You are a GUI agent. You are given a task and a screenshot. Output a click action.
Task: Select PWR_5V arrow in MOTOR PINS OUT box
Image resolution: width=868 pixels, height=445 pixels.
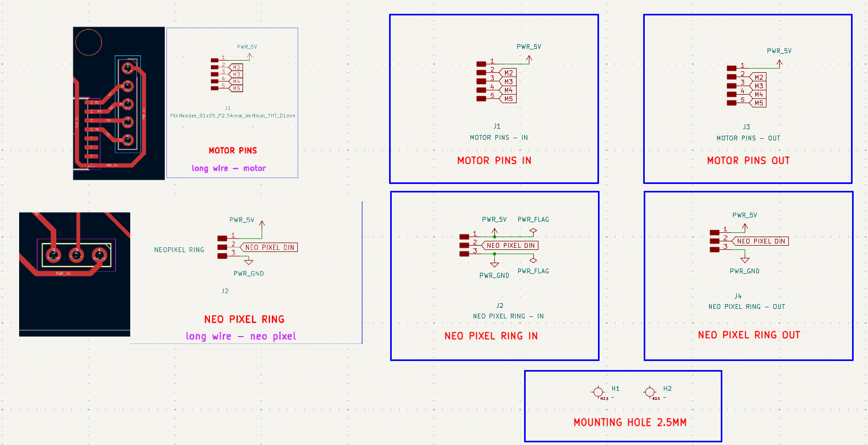(779, 63)
